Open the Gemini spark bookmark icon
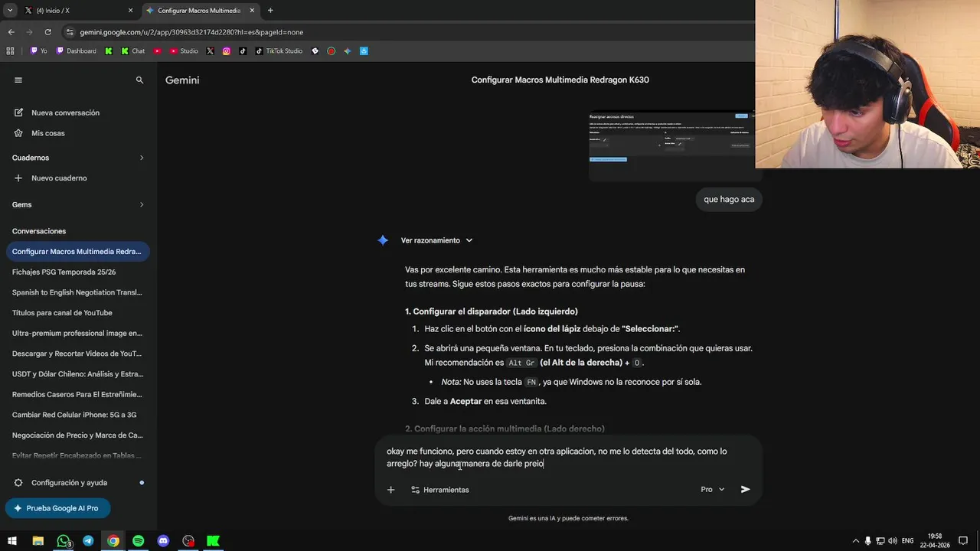This screenshot has height=551, width=980. [348, 51]
